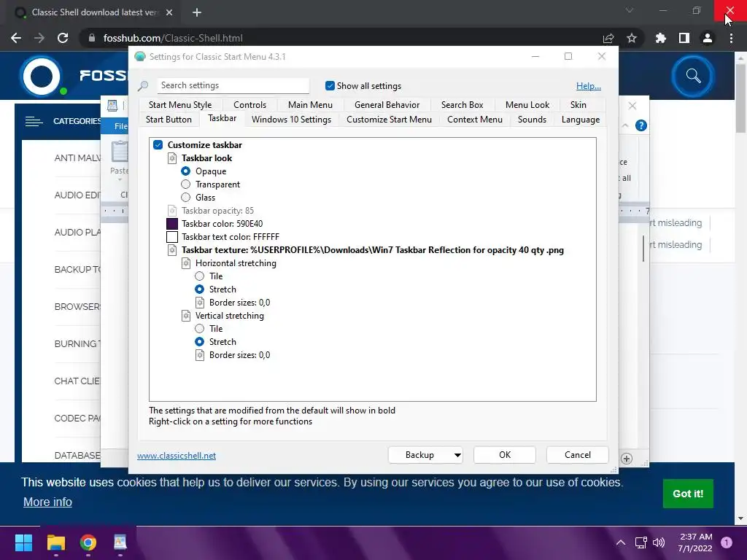This screenshot has width=747, height=560.
Task: Select Stretch under Vertical stretching
Action: [x=200, y=342]
